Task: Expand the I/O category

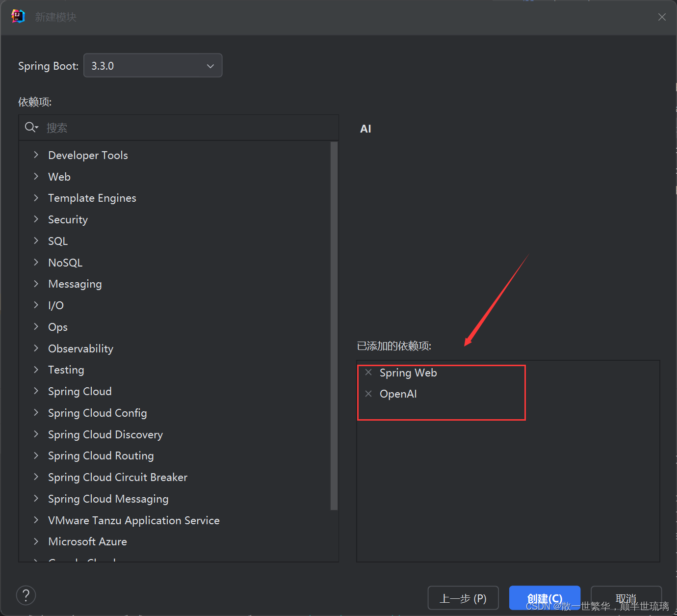Action: pyautogui.click(x=36, y=305)
